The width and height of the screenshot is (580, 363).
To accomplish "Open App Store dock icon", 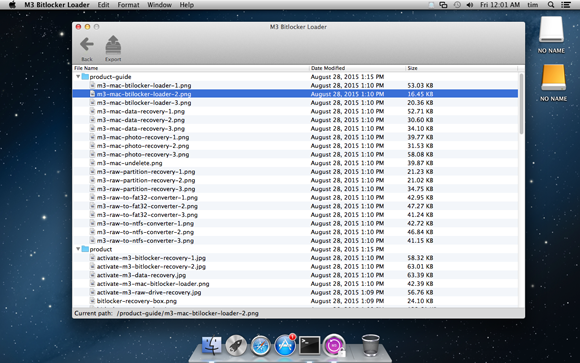I will click(x=285, y=345).
